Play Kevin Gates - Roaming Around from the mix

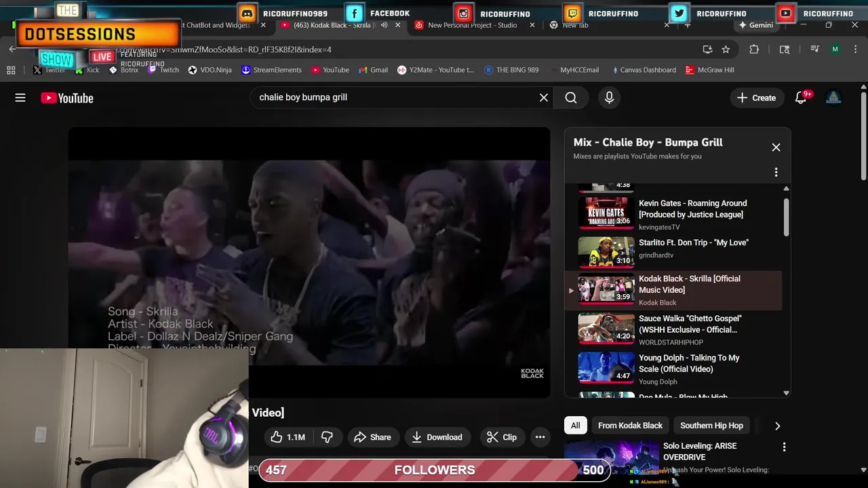pos(673,213)
